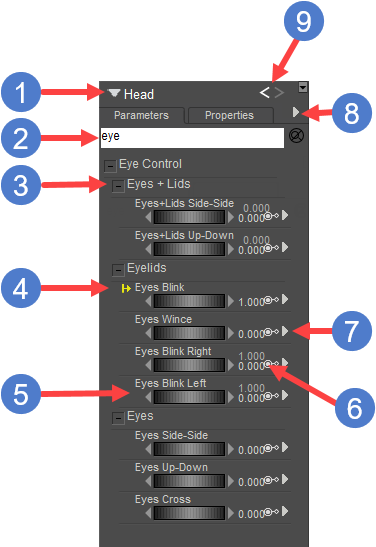Viewport: 376px width, 547px height.
Task: Click right increment arrow of Eyes Blink dial
Action: pyautogui.click(x=231, y=301)
